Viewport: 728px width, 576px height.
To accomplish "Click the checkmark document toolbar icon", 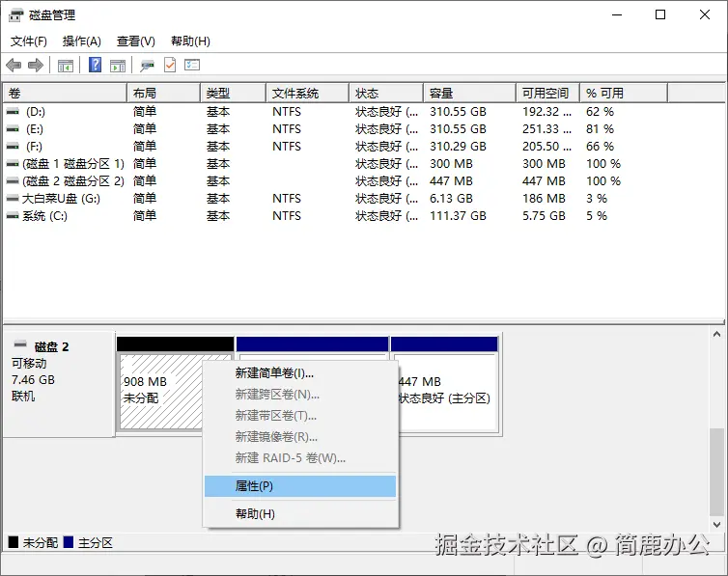I will coord(170,65).
